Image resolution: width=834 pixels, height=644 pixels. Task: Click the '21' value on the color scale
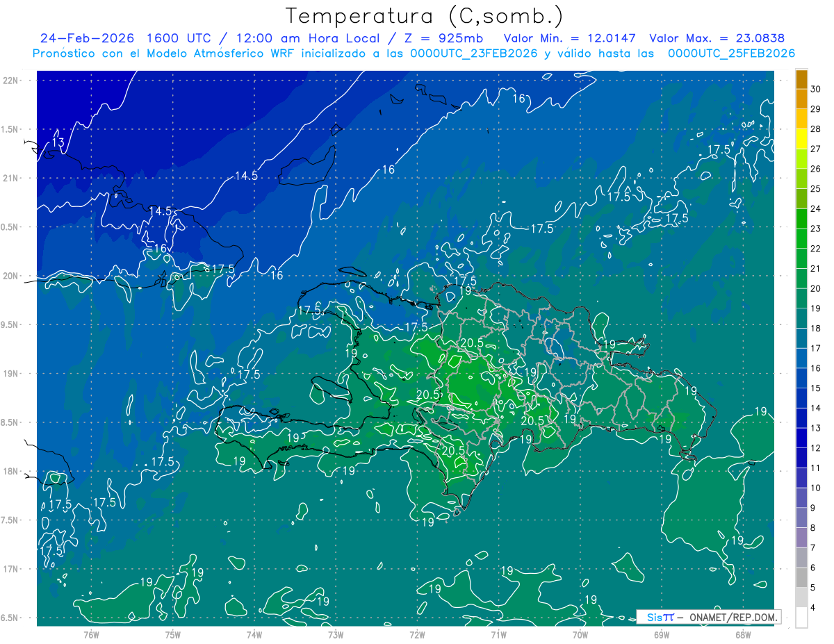[816, 269]
